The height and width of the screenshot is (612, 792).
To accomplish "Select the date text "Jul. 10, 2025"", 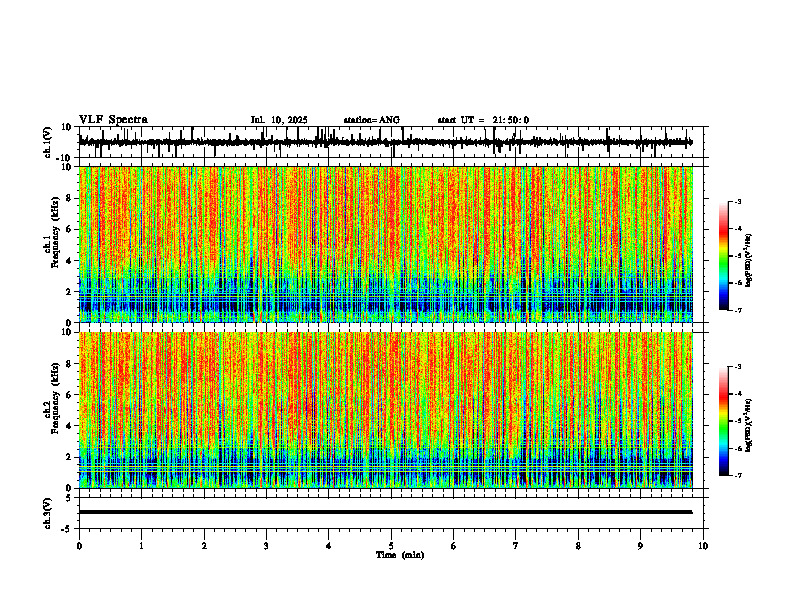I will pos(279,120).
